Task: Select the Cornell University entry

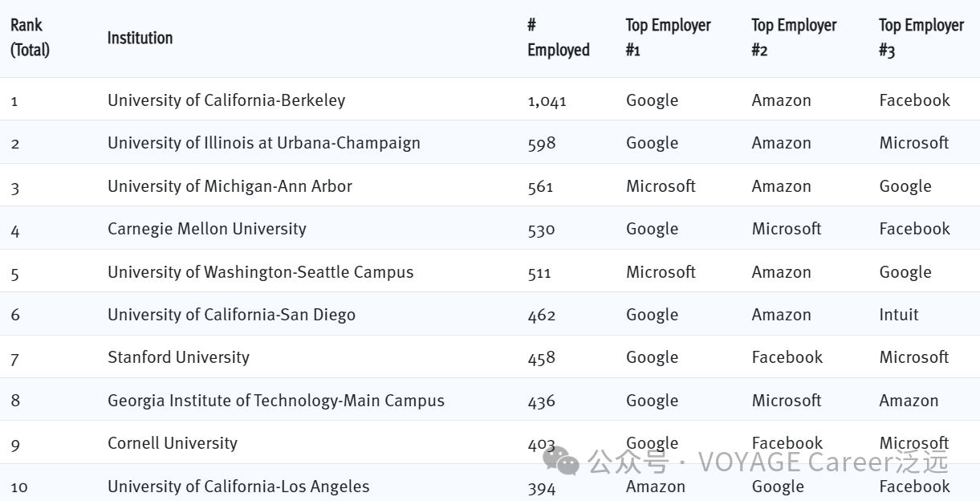Action: tap(173, 443)
